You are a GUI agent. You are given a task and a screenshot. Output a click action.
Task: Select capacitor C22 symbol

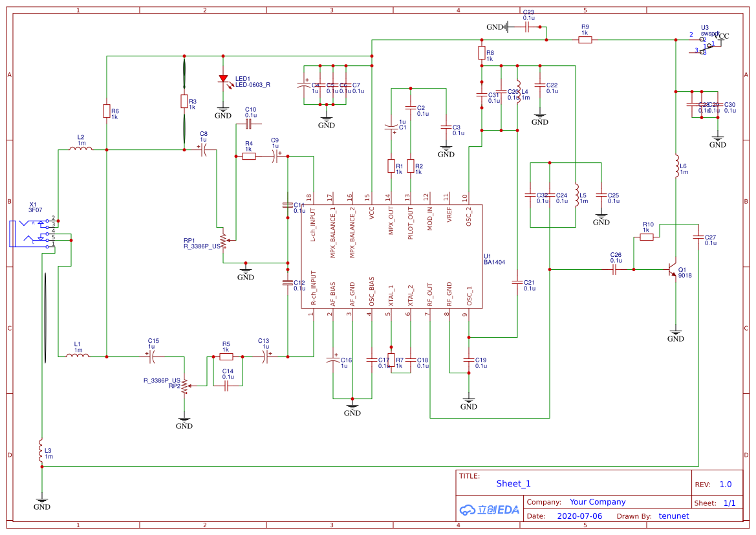540,85
